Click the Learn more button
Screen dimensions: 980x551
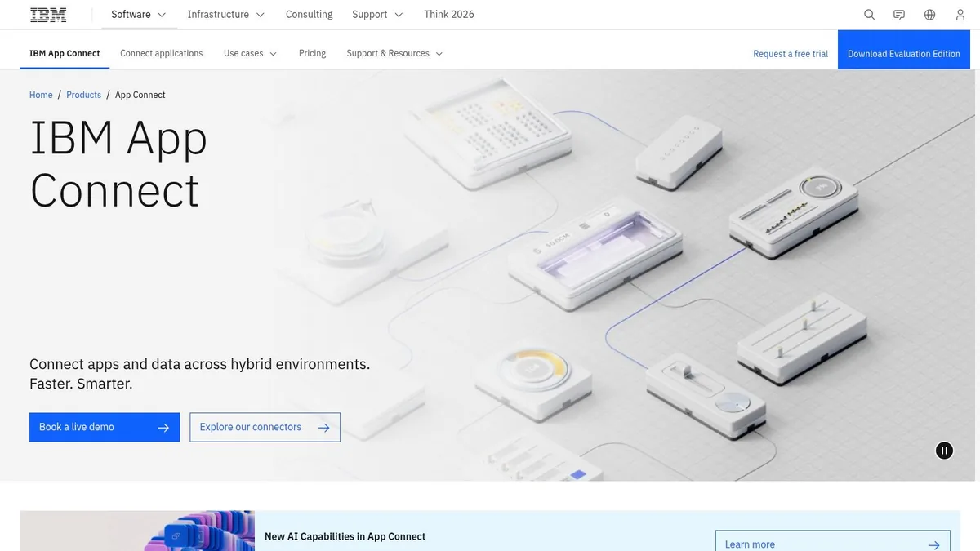pyautogui.click(x=833, y=541)
